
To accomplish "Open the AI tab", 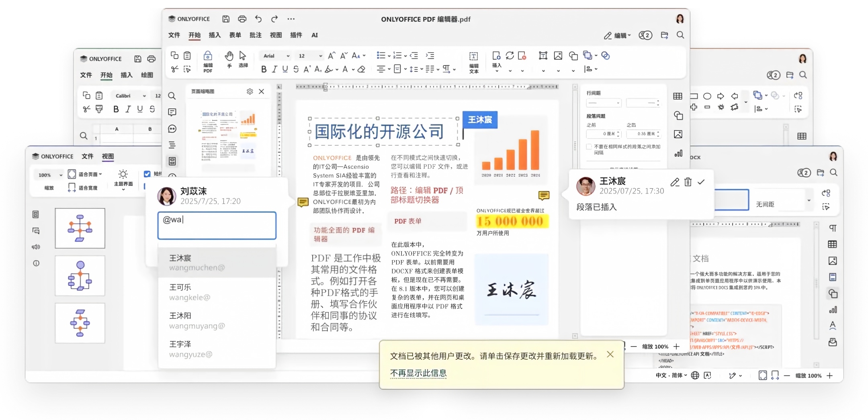I will coord(315,35).
